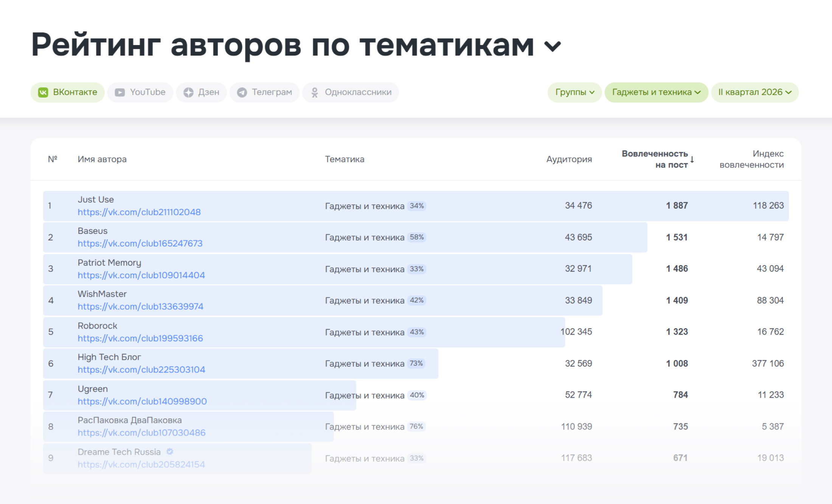The image size is (832, 504).
Task: Click the Тематика column header
Action: pos(345,159)
